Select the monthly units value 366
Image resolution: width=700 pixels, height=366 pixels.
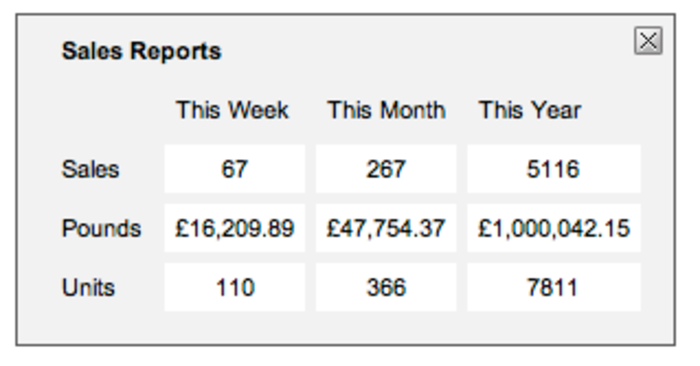(386, 287)
